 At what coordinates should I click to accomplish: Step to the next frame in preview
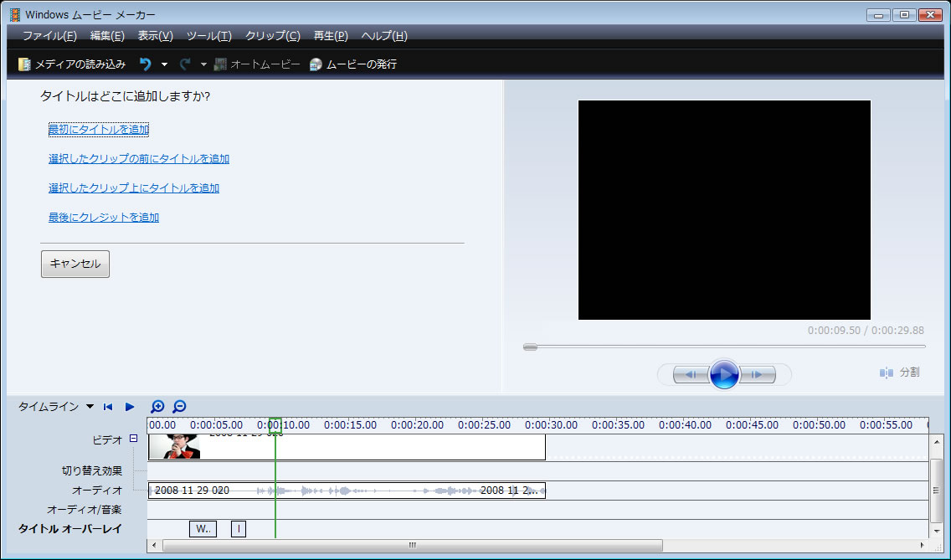coord(758,375)
